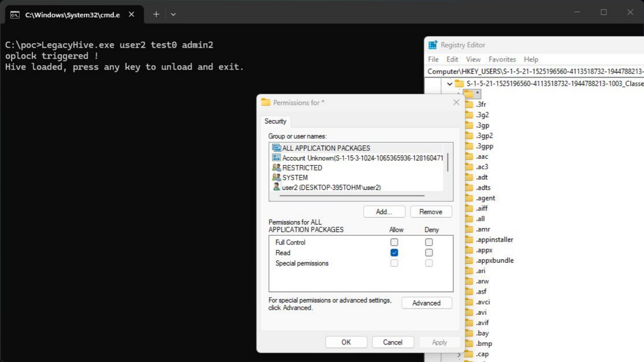The width and height of the screenshot is (644, 362).
Task: Select the .avci registry key
Action: [483, 302]
